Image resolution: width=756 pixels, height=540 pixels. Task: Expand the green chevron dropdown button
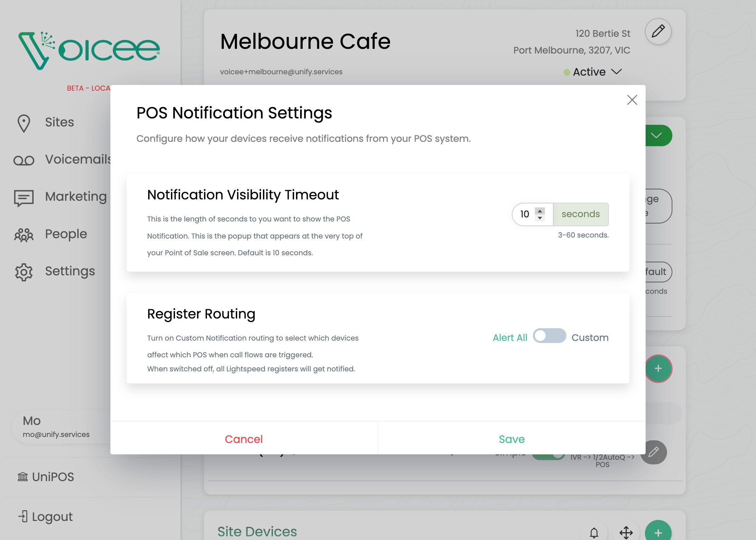pos(657,136)
